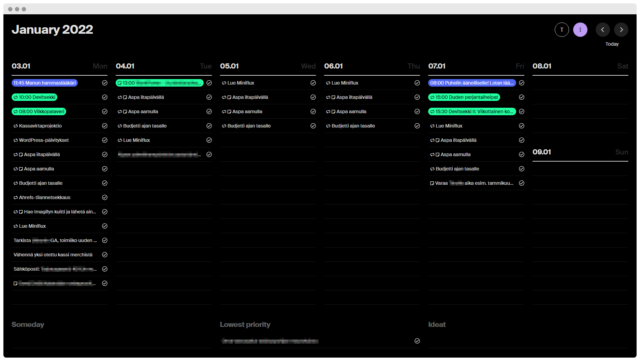The image size is (640, 361).
Task: Select Lue Miniflux under 07.01 Friday
Action: [446, 126]
